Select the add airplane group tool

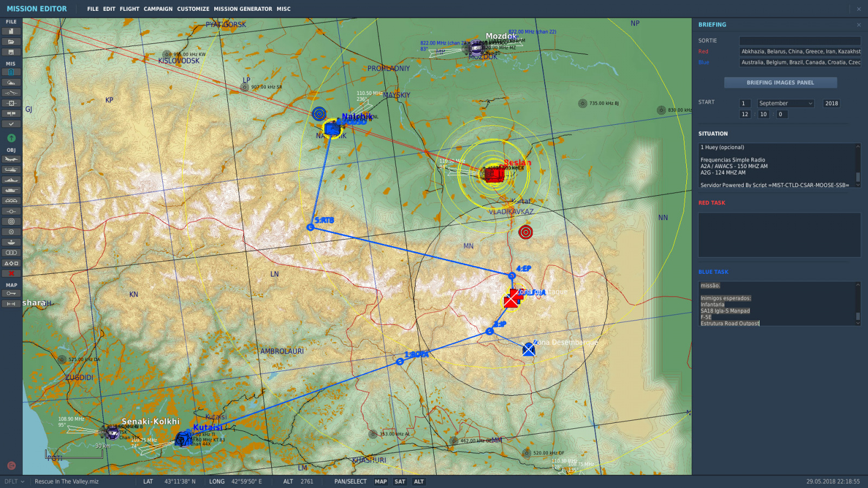11,159
